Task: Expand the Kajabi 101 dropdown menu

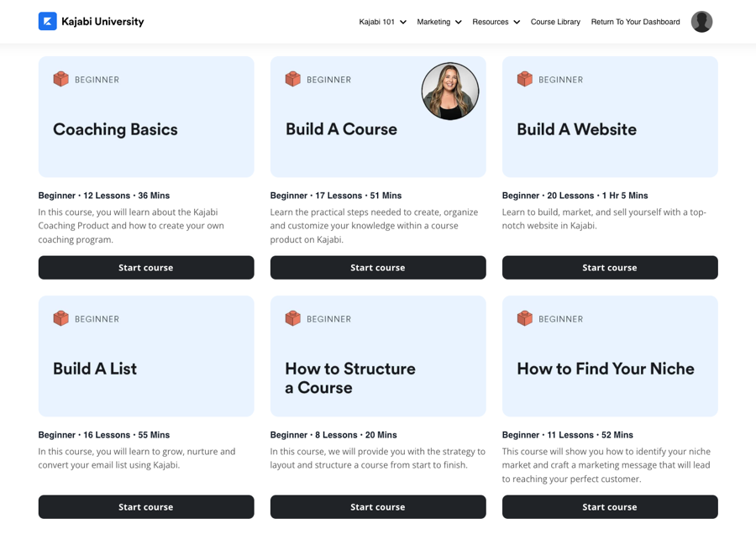Action: point(382,22)
